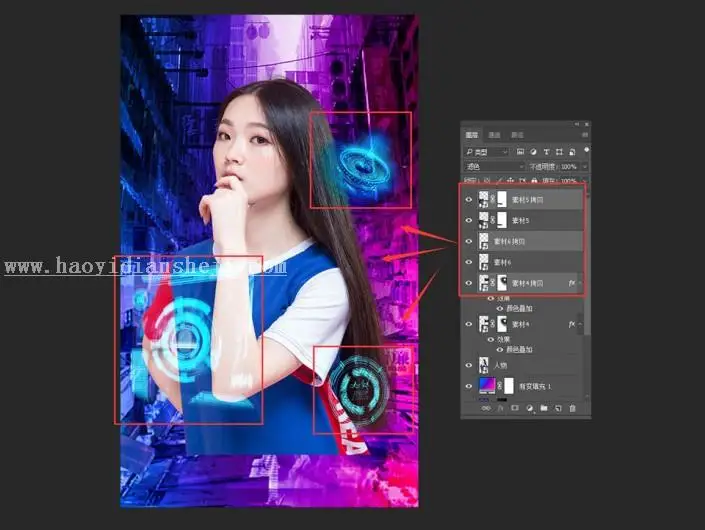
Task: Click mask link chain of 素材5 layer
Action: (x=493, y=220)
